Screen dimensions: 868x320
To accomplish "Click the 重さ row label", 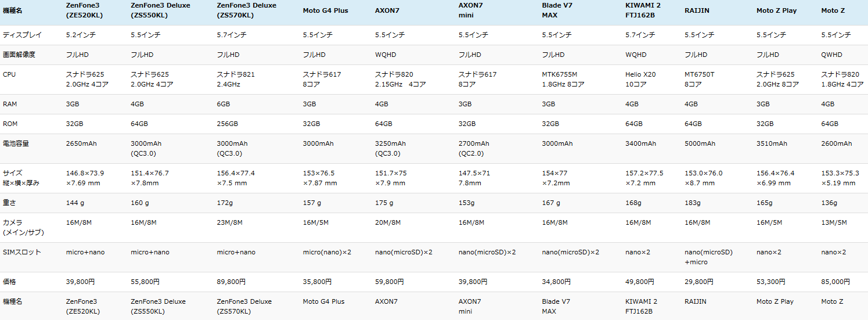I will [x=10, y=203].
